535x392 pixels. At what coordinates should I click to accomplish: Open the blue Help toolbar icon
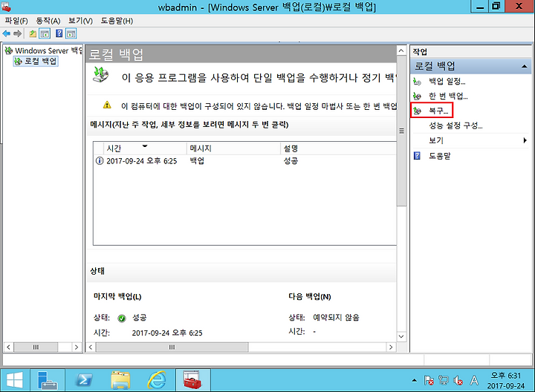click(x=59, y=33)
